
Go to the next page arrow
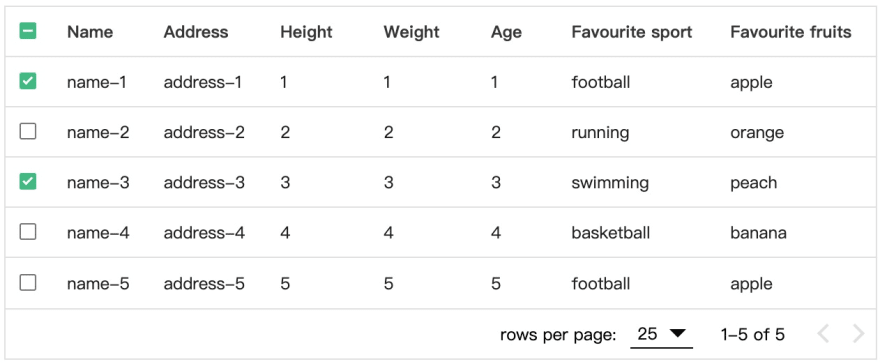[858, 334]
